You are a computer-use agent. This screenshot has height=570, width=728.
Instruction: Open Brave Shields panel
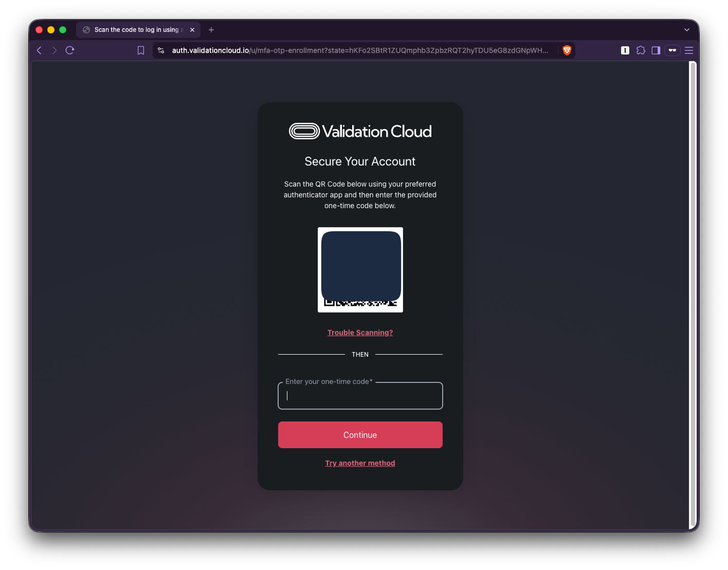tap(567, 50)
